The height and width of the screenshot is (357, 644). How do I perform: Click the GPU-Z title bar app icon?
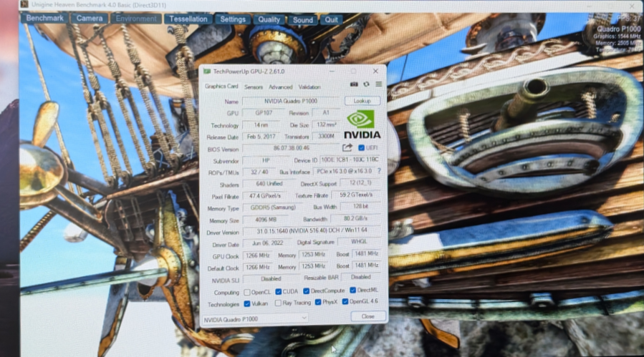pyautogui.click(x=207, y=72)
